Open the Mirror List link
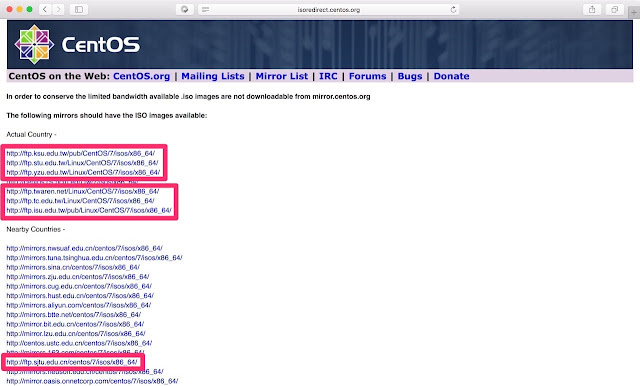Image resolution: width=640 pixels, height=386 pixels. point(282,76)
